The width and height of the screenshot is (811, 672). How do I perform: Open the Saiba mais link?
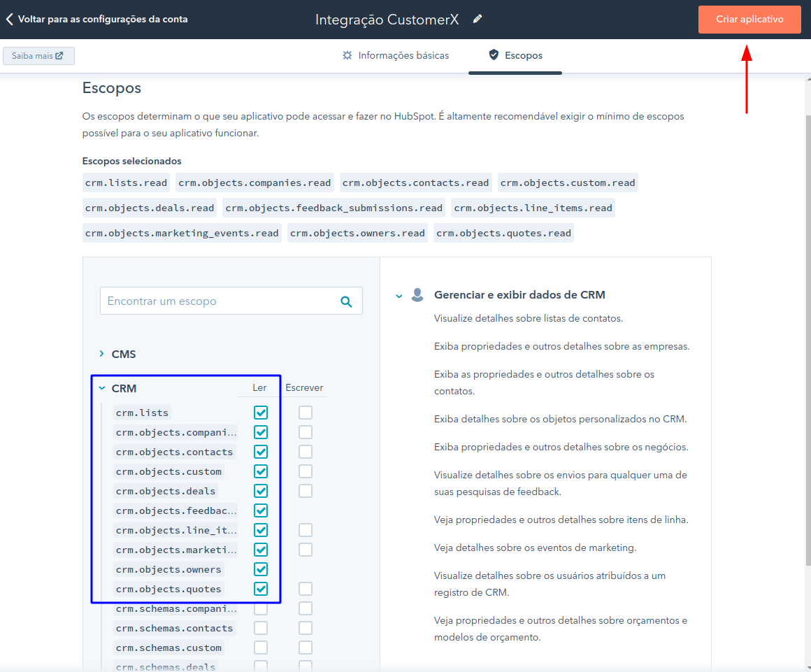[38, 56]
